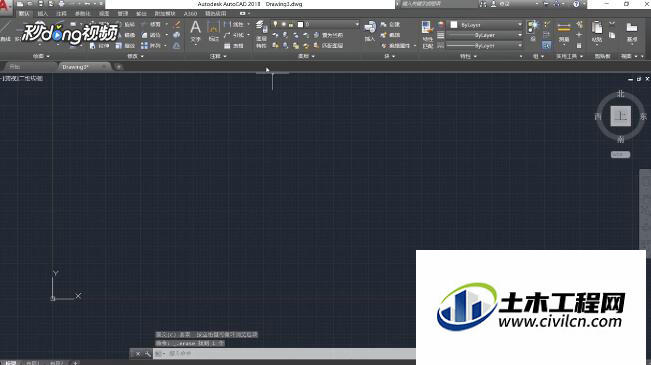This screenshot has height=365, width=651.
Task: Open the AutoCAD application menu logo
Action: click(6, 6)
